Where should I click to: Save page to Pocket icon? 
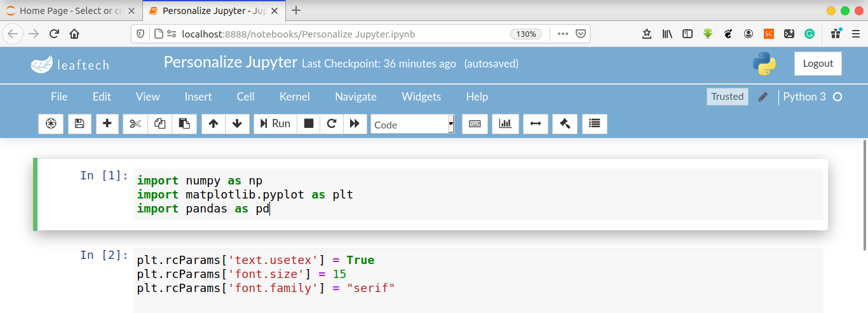click(x=581, y=34)
